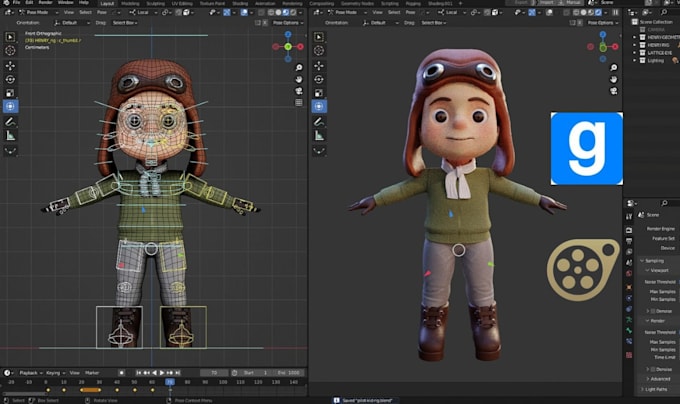Click pan hand icon in left viewport

[299, 79]
